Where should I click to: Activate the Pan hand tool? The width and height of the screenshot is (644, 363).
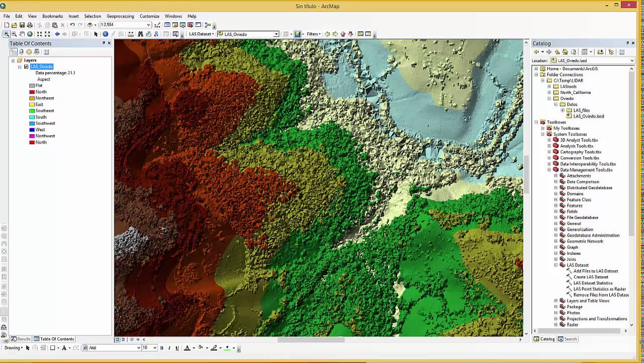[x=22, y=34]
